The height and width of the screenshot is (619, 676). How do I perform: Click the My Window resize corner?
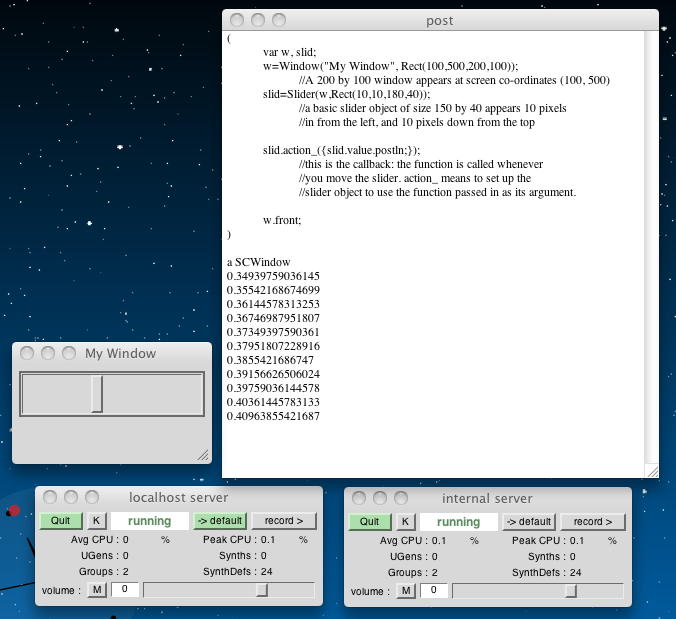pos(203,455)
